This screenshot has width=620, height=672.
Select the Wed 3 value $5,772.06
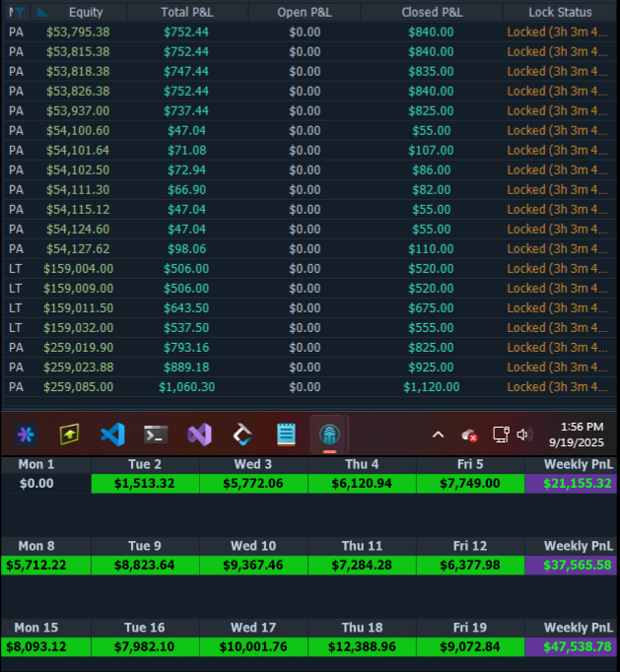coord(253,484)
